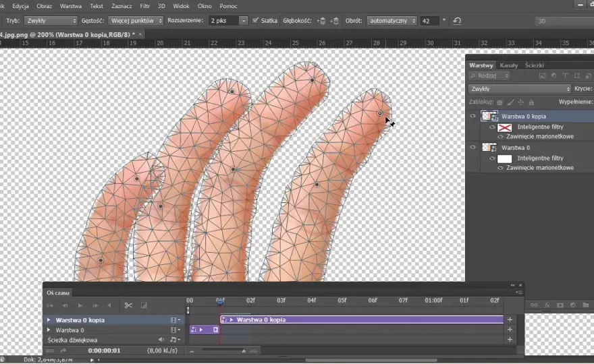Click the shape layer filter icon
The width and height of the screenshot is (594, 364).
[x=576, y=75]
